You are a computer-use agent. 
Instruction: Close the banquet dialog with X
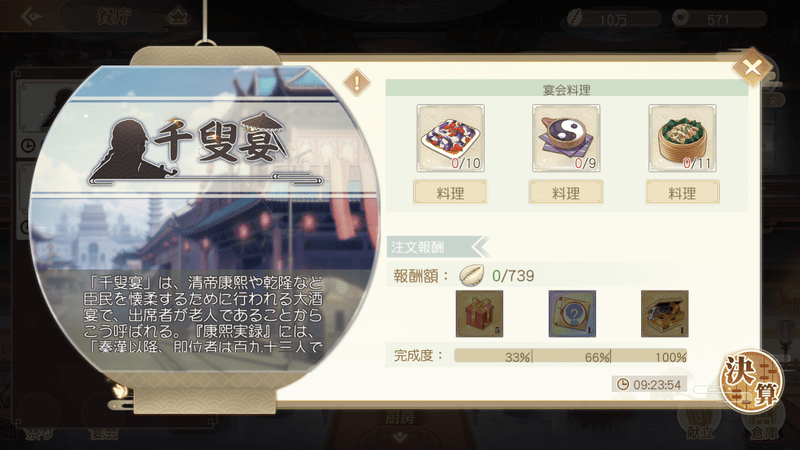752,67
